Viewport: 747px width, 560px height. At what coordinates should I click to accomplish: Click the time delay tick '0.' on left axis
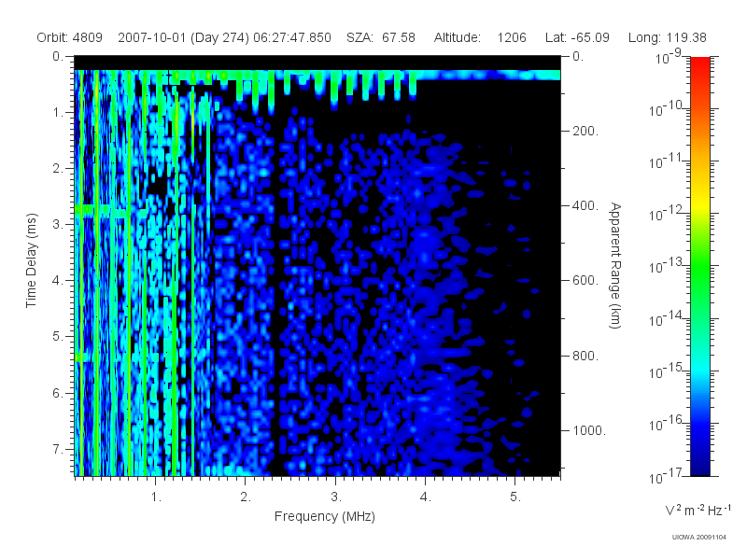(58, 56)
